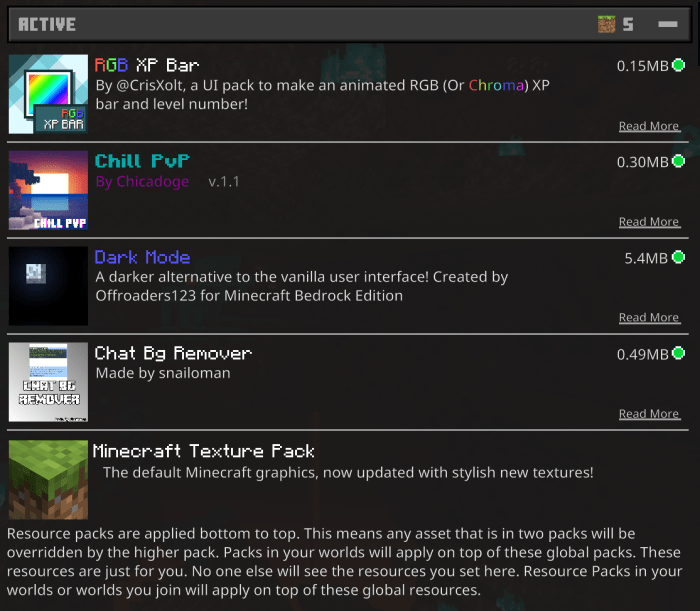Click the ACTIVE header label
700x611 pixels.
pyautogui.click(x=47, y=24)
